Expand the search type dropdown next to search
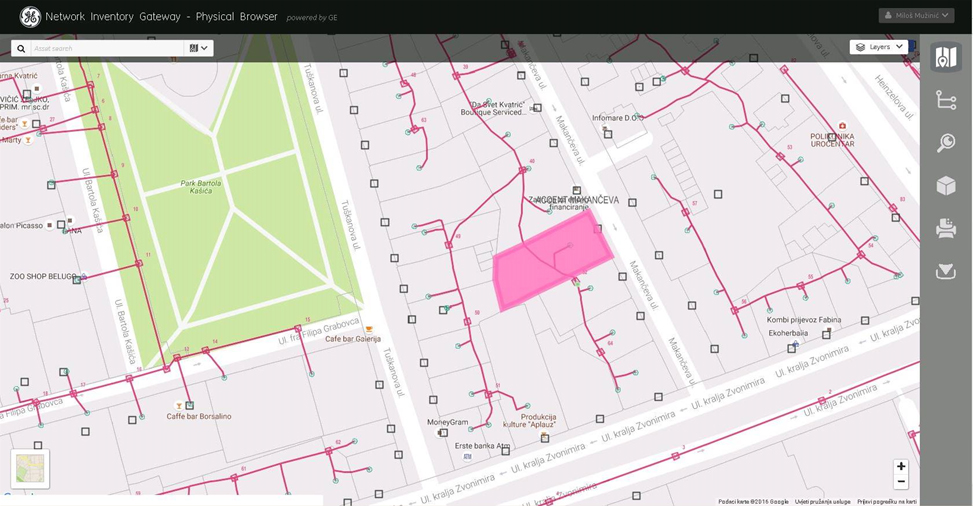Viewport: 973px width, 506px height. [198, 48]
